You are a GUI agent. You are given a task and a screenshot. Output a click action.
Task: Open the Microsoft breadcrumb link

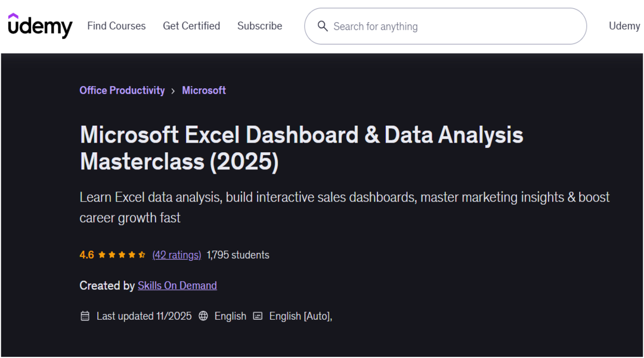(204, 91)
